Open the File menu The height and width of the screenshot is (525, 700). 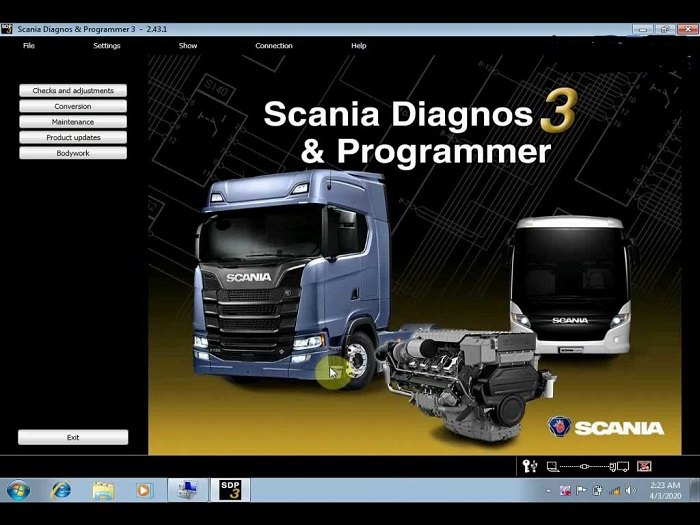coord(29,46)
